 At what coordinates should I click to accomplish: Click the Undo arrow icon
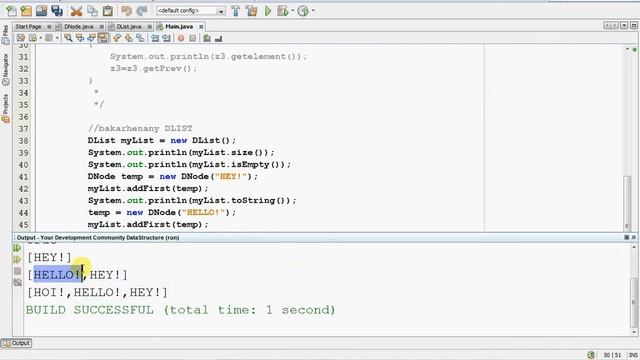pyautogui.click(x=126, y=11)
